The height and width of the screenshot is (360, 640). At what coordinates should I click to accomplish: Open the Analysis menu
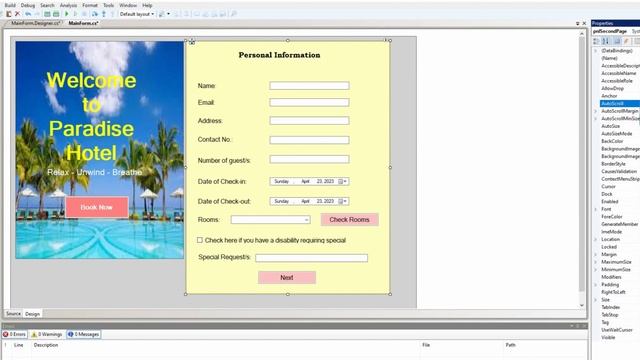[69, 5]
